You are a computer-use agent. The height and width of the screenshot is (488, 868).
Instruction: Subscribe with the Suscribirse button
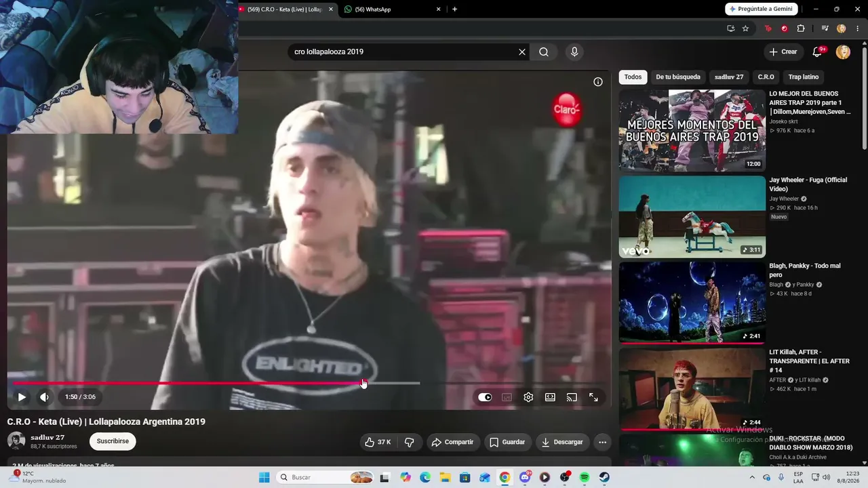point(113,441)
